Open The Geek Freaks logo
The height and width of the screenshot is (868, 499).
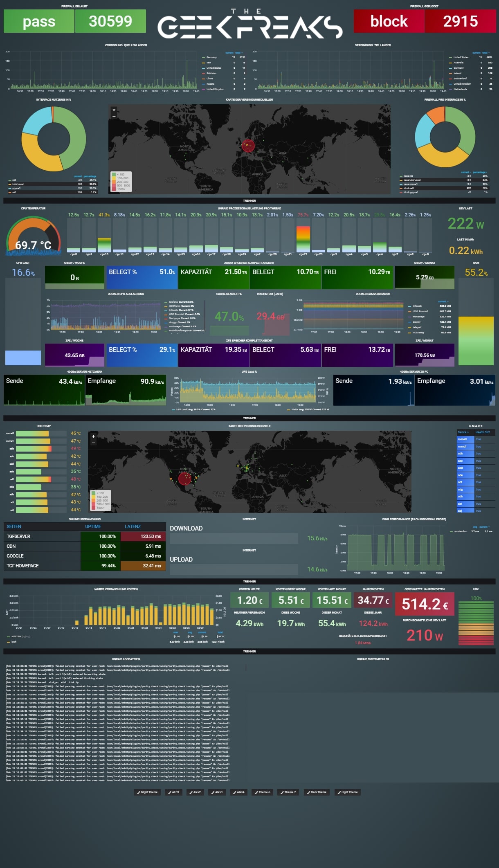250,24
